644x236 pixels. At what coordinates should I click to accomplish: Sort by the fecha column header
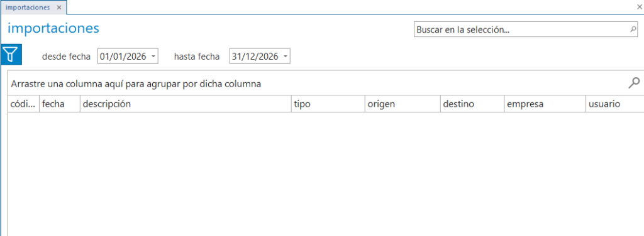click(x=60, y=104)
